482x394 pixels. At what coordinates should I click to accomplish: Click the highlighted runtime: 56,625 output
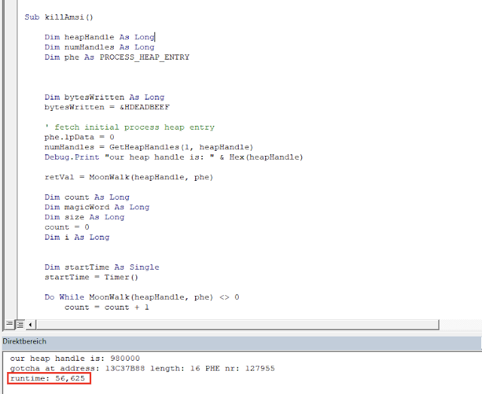coord(49,379)
